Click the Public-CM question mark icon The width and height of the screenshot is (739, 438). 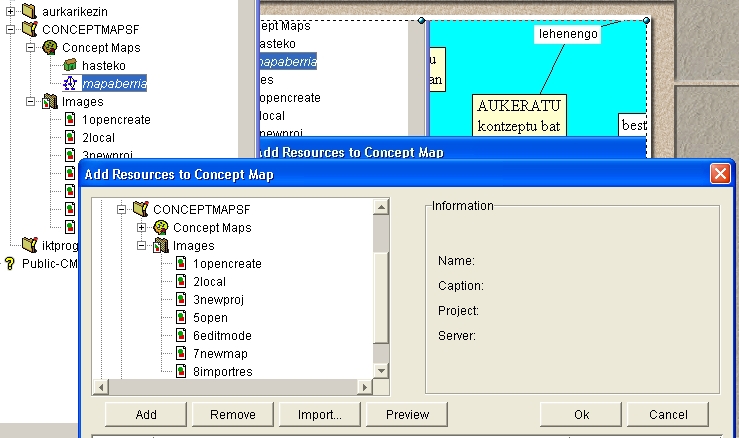[x=10, y=264]
